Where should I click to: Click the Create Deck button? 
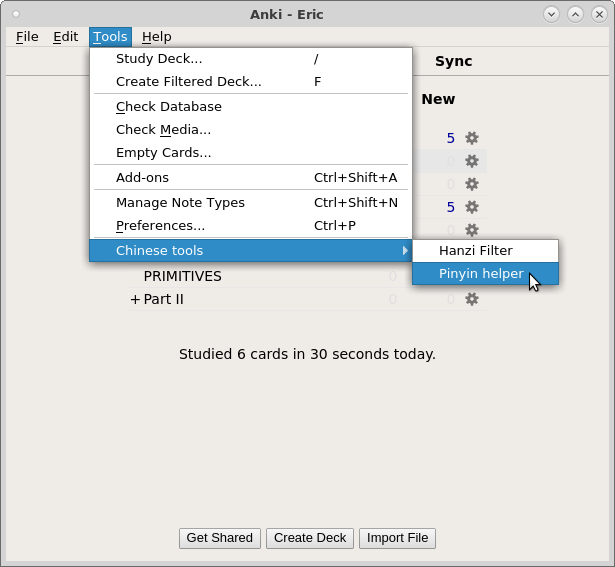[x=310, y=538]
